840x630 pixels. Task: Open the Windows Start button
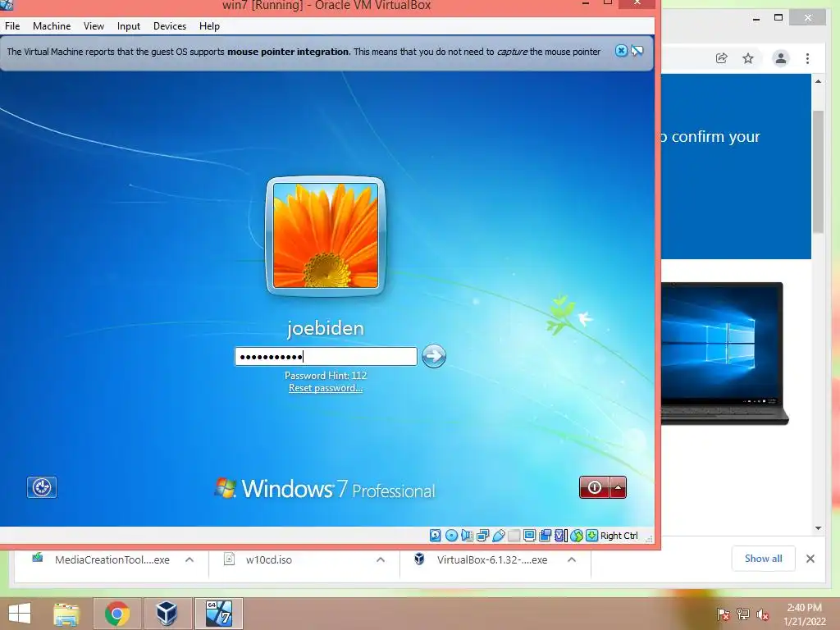pos(20,614)
